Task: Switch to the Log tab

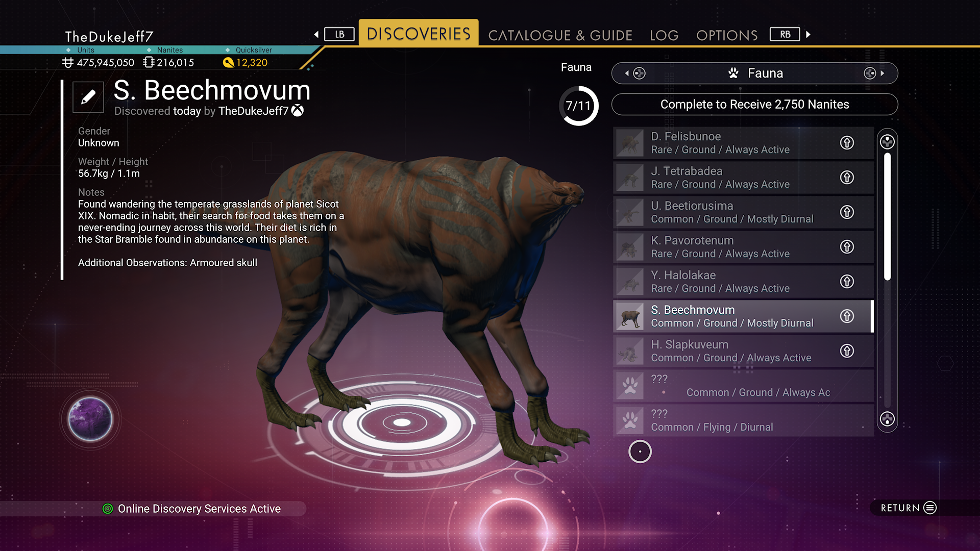Action: [664, 35]
